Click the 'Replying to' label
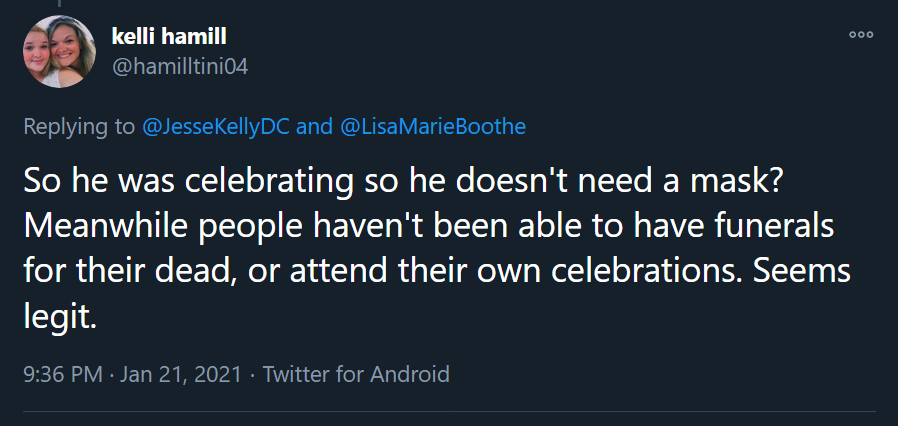The image size is (898, 426). [x=79, y=127]
